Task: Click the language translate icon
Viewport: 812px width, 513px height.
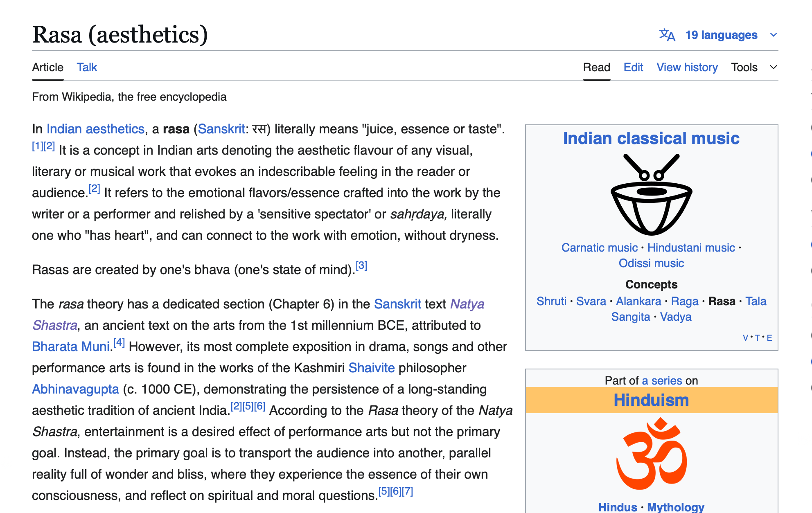Action: [667, 35]
